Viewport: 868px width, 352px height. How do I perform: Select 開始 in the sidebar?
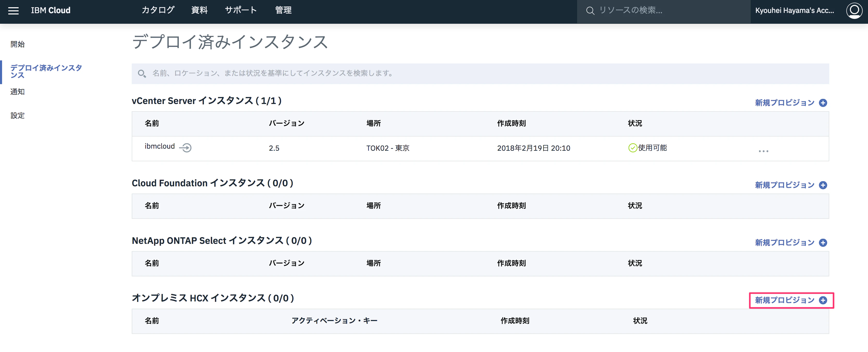click(x=18, y=44)
